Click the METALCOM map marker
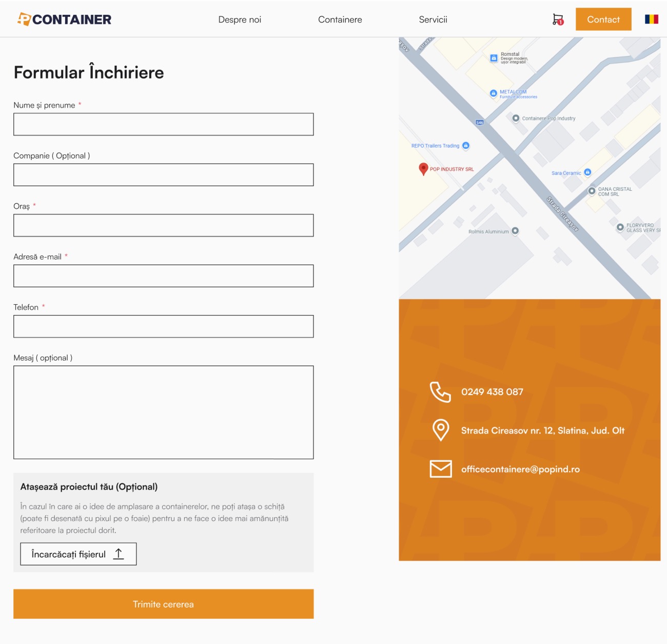Screen dimensions: 667x644 pos(494,93)
